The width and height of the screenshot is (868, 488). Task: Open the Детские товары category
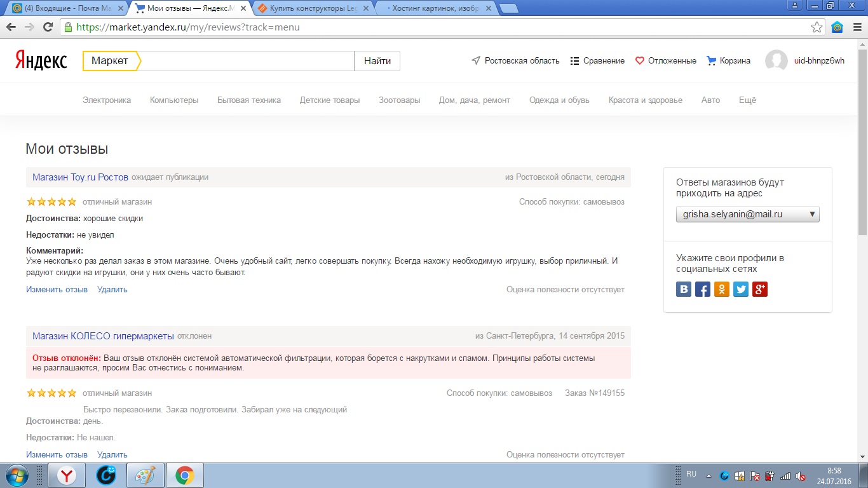[x=330, y=100]
